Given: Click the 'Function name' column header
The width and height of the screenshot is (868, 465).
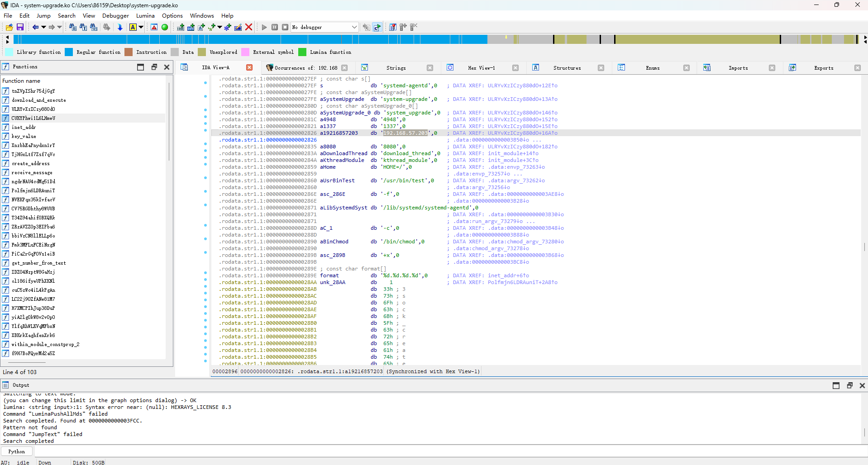Looking at the screenshot, I should coord(84,81).
